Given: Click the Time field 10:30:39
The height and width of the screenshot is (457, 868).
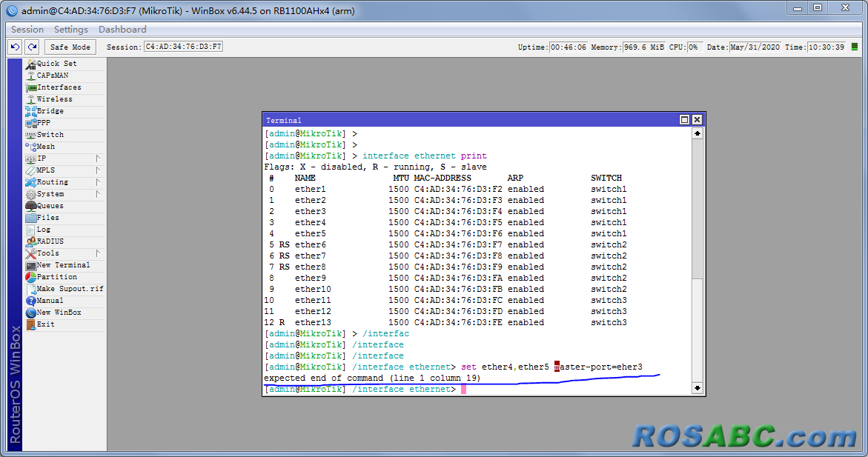Looking at the screenshot, I should click(x=826, y=47).
